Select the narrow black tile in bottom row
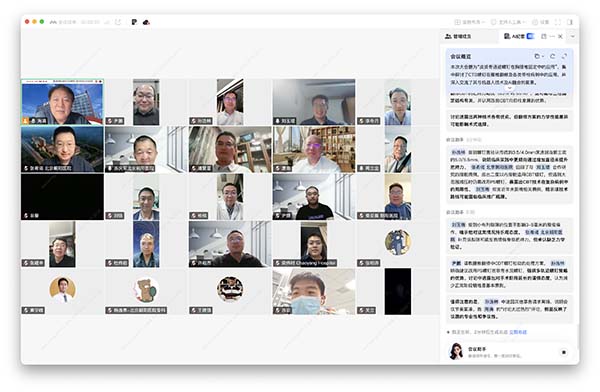 [x=398, y=292]
